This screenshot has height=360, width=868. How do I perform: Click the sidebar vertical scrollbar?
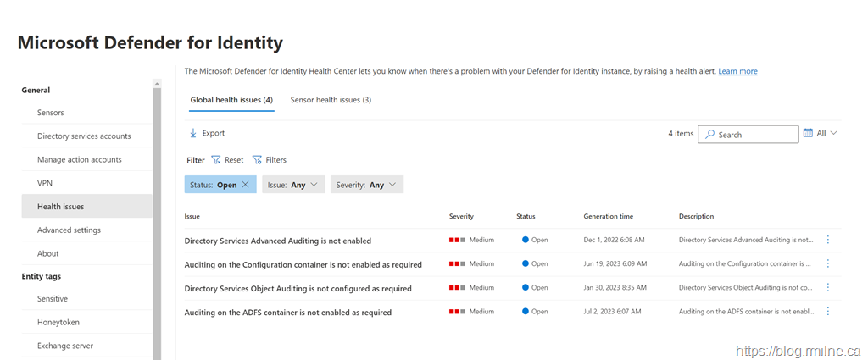(x=157, y=212)
